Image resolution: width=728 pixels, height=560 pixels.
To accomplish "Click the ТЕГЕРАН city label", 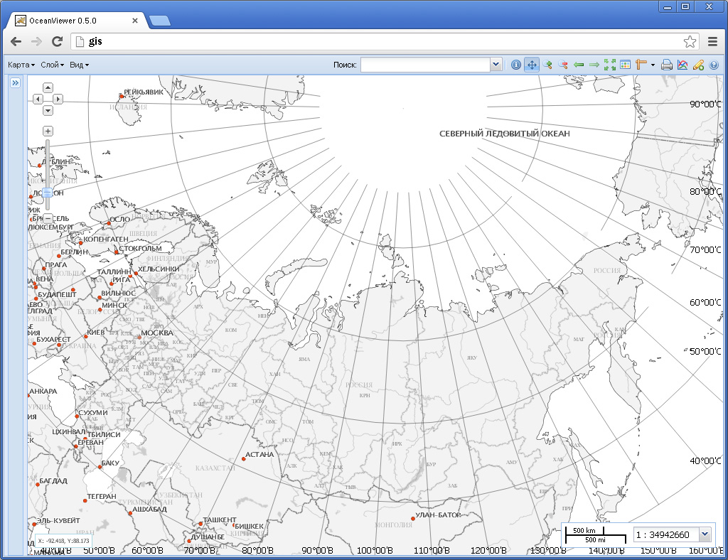I will pyautogui.click(x=102, y=496).
